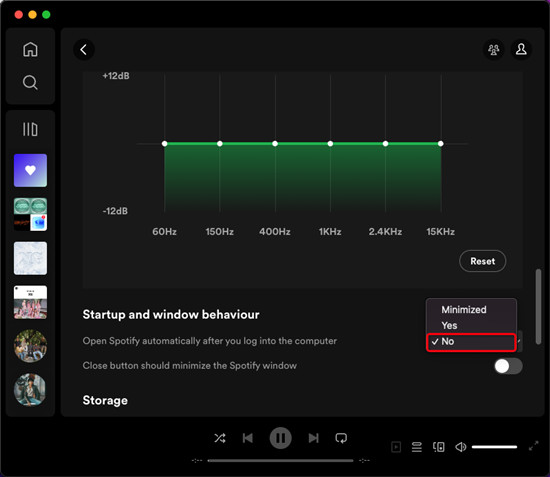
Task: Click the green full-screen window button
Action: (x=46, y=14)
